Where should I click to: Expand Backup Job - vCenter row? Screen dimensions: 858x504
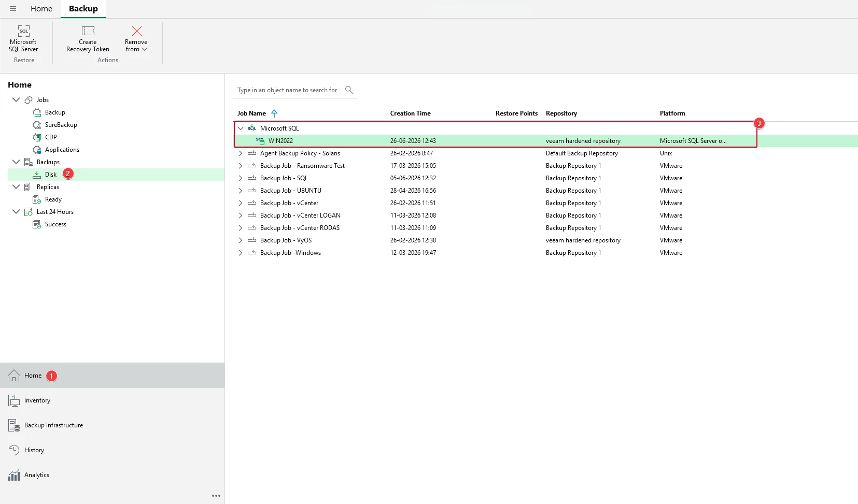click(241, 203)
